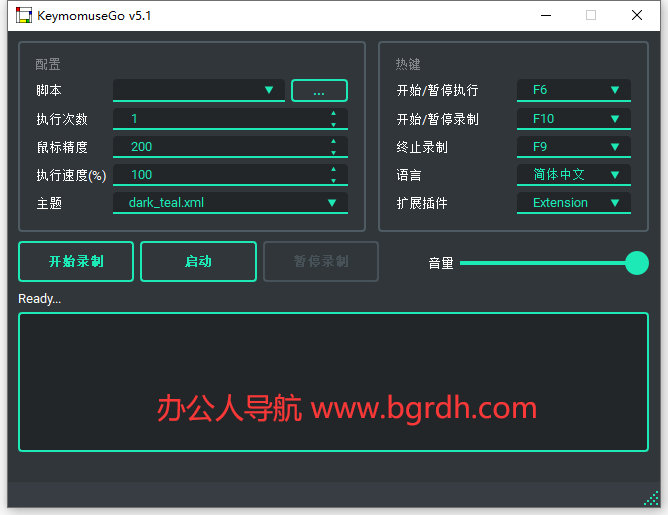Image resolution: width=668 pixels, height=515 pixels.
Task: Click the volume slider handle
Action: click(x=636, y=263)
